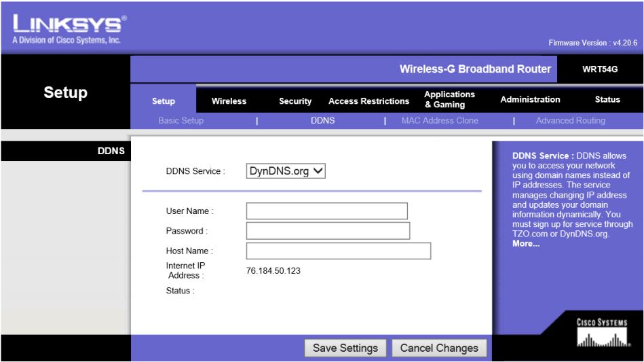
Task: Go to the Basic Setup sub-tab
Action: (181, 120)
